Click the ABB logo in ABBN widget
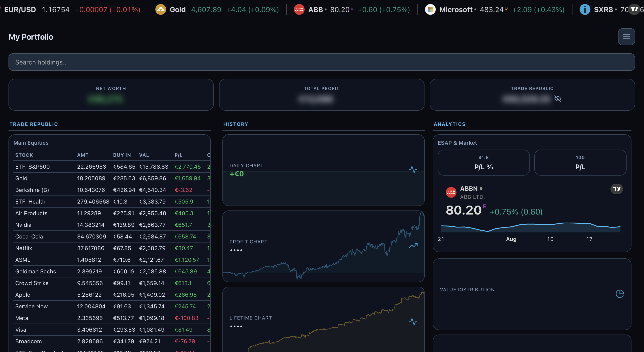644x352 pixels. click(x=451, y=192)
